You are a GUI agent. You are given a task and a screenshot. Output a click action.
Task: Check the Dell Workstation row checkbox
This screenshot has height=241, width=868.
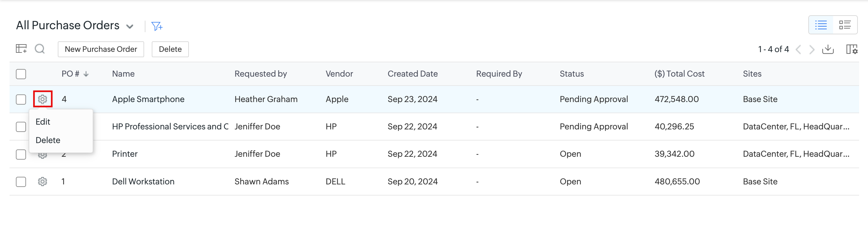[x=21, y=182]
